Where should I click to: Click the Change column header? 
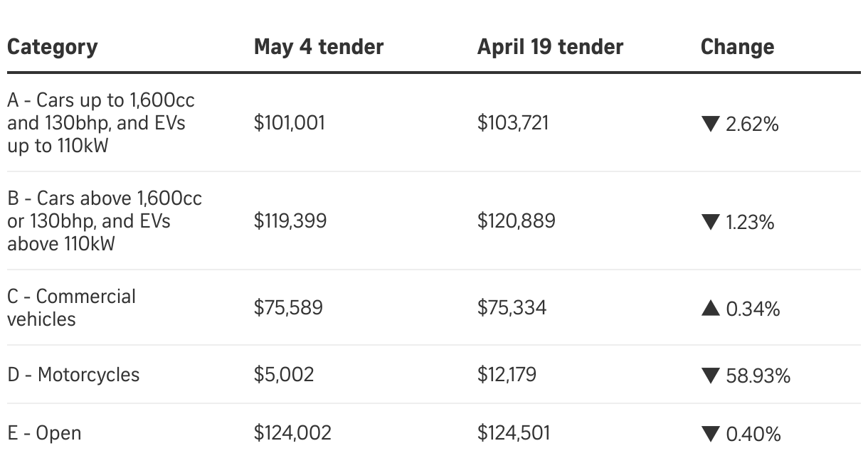737,47
